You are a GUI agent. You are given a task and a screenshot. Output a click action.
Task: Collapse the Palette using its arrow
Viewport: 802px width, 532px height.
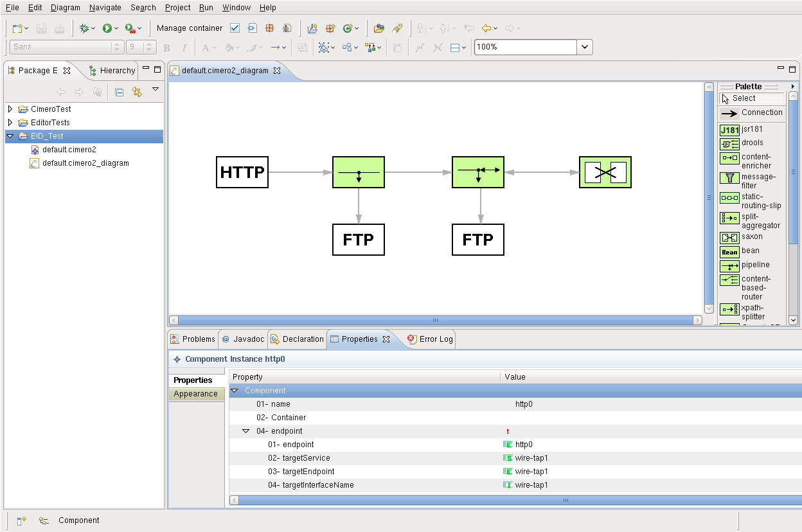[x=793, y=86]
